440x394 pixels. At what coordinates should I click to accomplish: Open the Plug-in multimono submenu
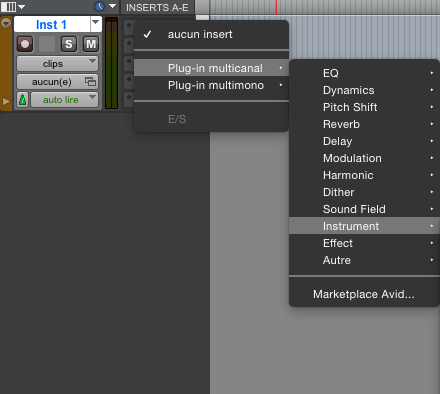tap(211, 85)
